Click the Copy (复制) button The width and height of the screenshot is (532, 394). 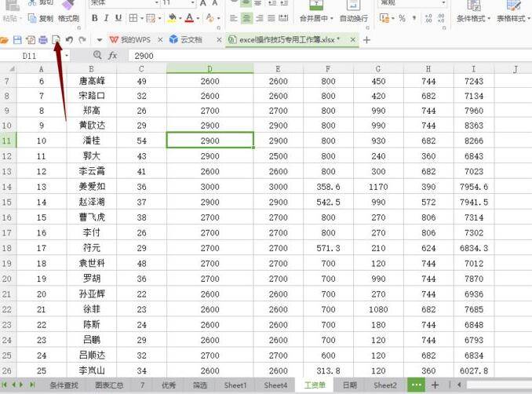click(x=41, y=18)
